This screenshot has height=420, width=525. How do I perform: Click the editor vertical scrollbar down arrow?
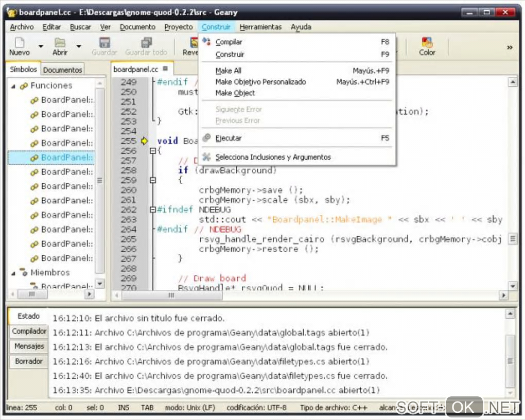point(513,286)
